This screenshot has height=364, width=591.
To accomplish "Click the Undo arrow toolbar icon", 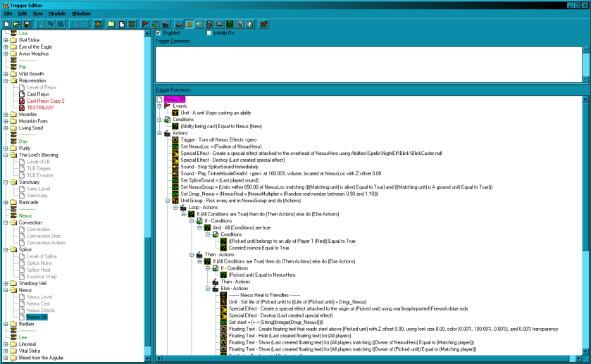I will click(x=74, y=24).
